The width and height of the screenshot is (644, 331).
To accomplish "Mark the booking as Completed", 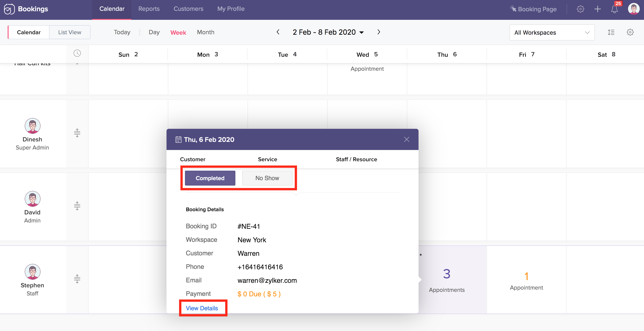I will point(210,178).
